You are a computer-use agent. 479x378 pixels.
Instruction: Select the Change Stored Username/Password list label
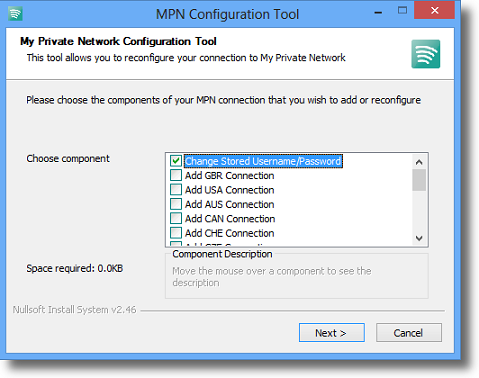[263, 161]
